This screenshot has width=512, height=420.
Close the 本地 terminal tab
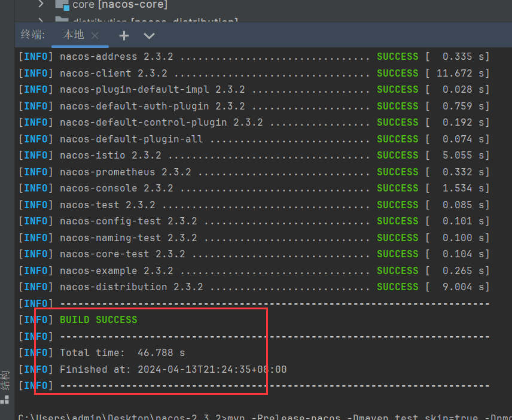pos(96,35)
